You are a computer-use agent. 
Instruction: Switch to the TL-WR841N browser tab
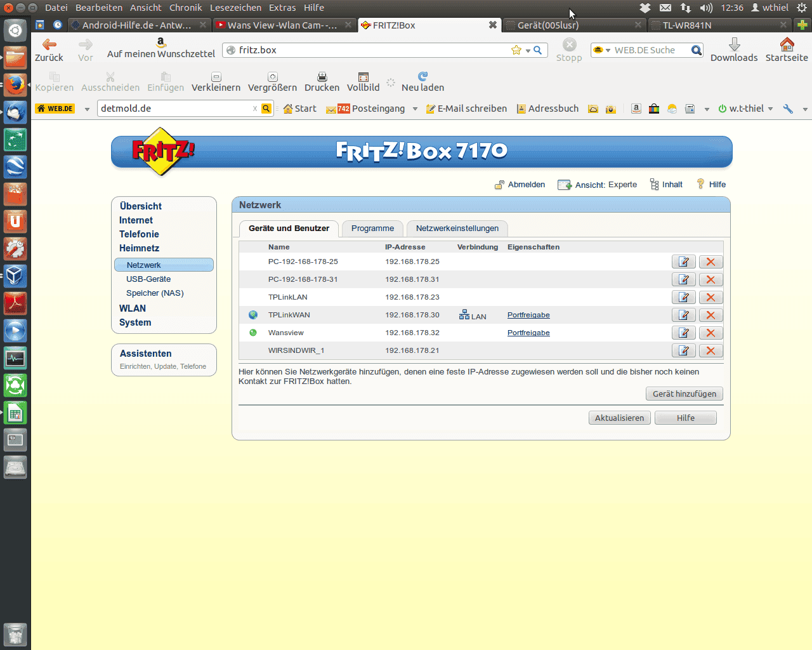(719, 25)
